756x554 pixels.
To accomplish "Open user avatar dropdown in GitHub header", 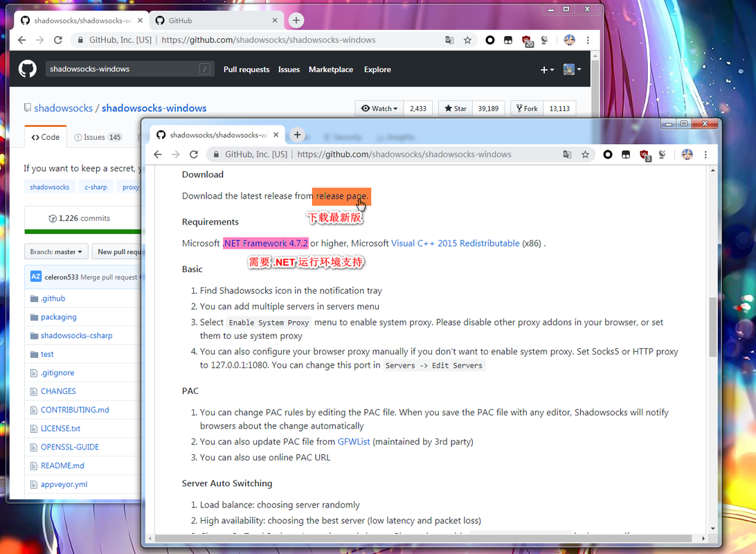I will pos(573,69).
